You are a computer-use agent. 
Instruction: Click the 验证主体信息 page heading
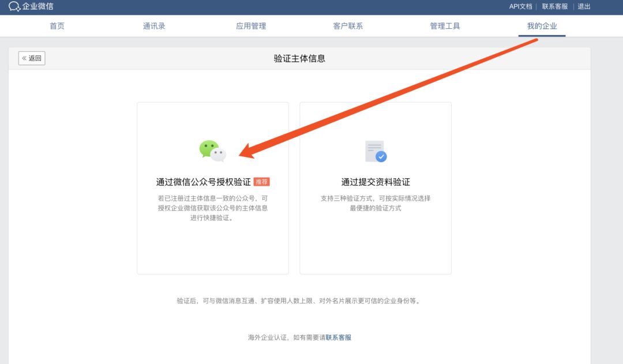click(299, 58)
